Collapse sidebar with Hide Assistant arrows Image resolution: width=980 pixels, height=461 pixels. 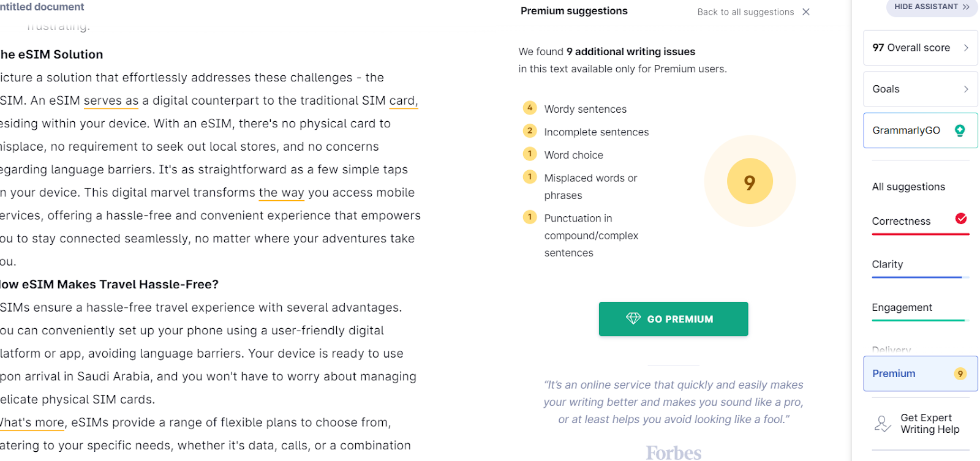point(966,7)
